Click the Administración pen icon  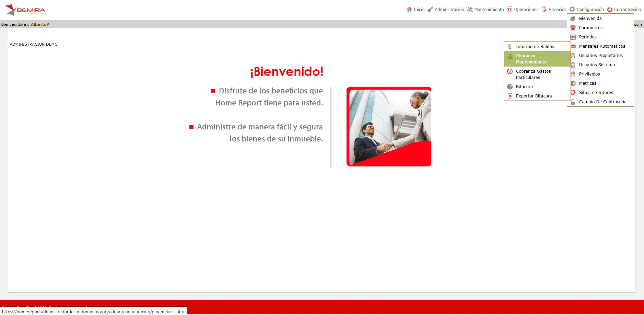[430, 9]
